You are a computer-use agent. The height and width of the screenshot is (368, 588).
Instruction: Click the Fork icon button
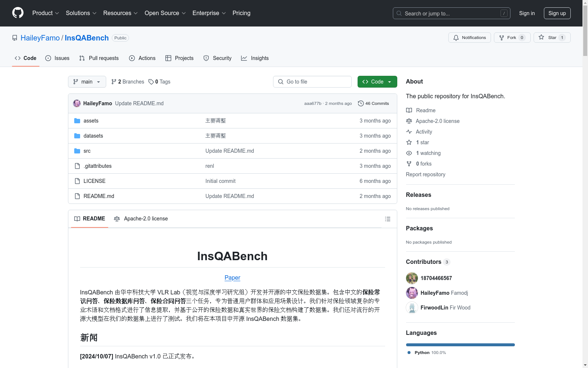[x=502, y=38]
